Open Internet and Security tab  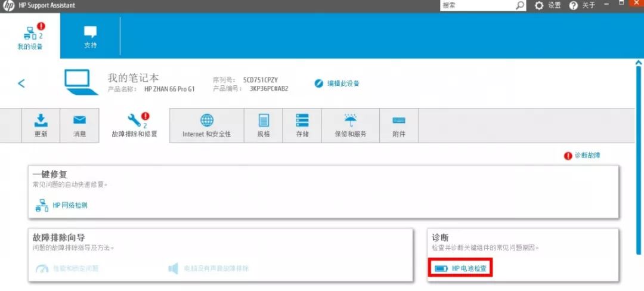207,126
